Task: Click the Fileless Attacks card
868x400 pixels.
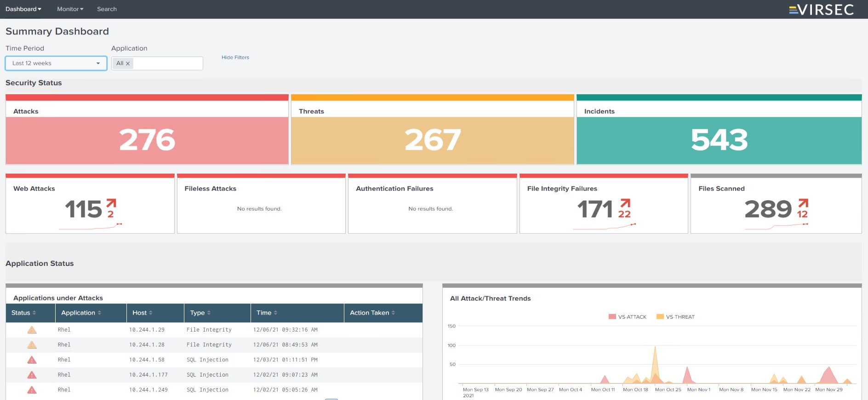Action: click(x=261, y=204)
